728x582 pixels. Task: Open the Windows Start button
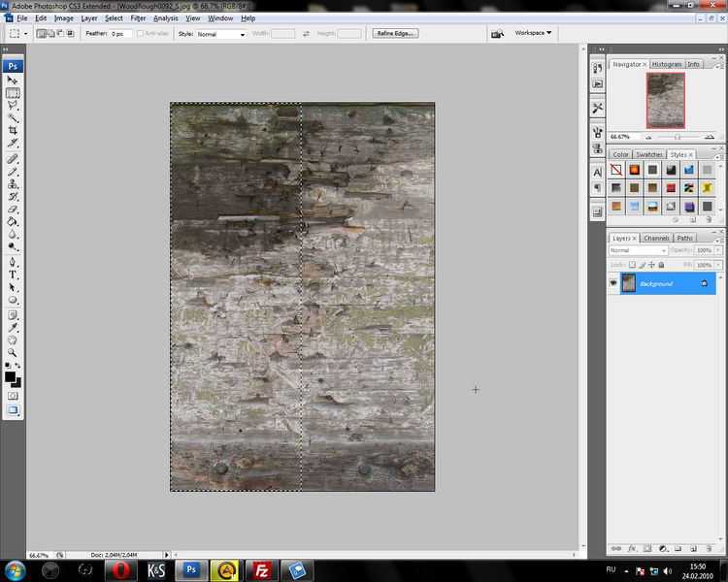(15, 570)
